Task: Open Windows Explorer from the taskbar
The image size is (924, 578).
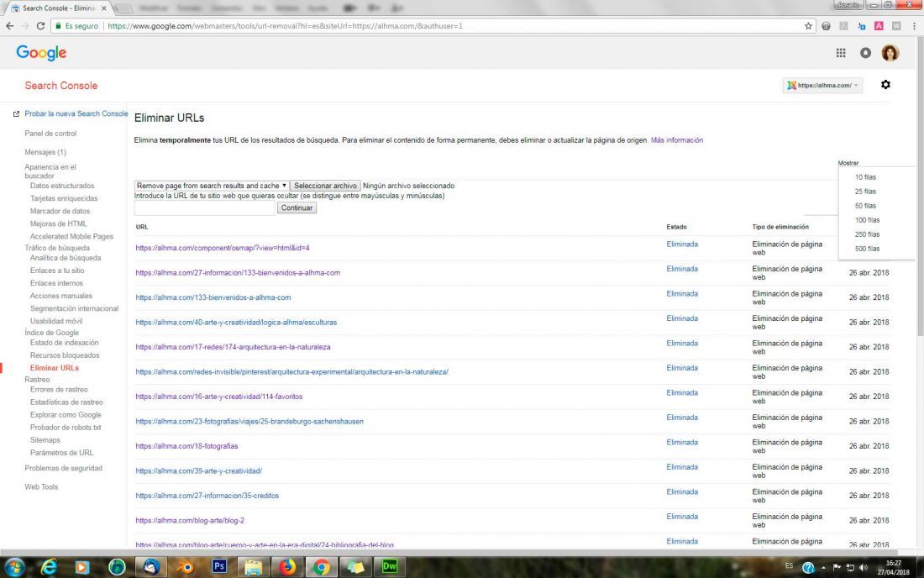Action: click(254, 567)
